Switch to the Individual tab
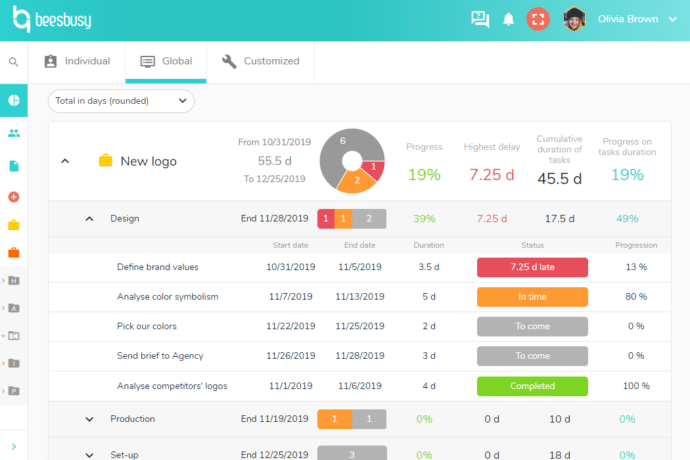Screen dimensions: 690x460 [77, 61]
